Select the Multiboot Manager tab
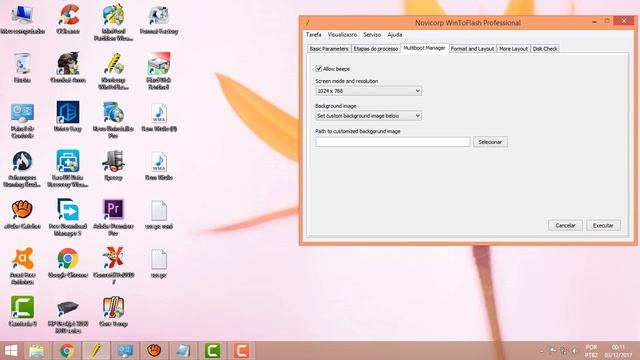This screenshot has width=640, height=360. [x=424, y=48]
